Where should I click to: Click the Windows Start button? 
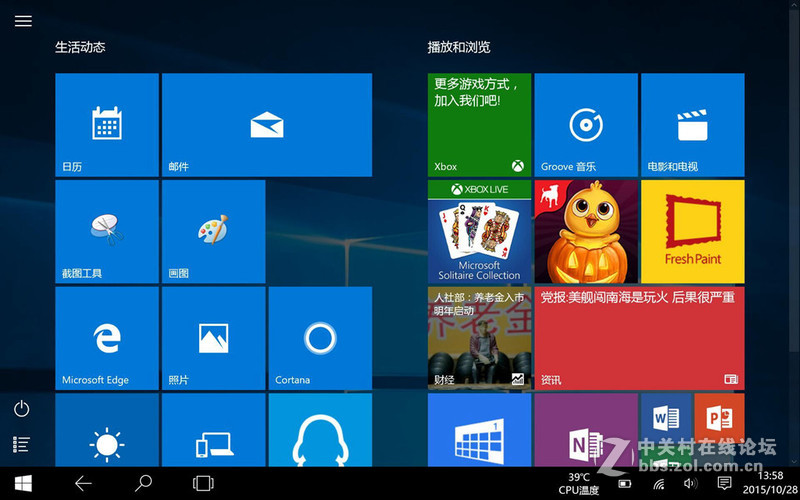[23, 483]
